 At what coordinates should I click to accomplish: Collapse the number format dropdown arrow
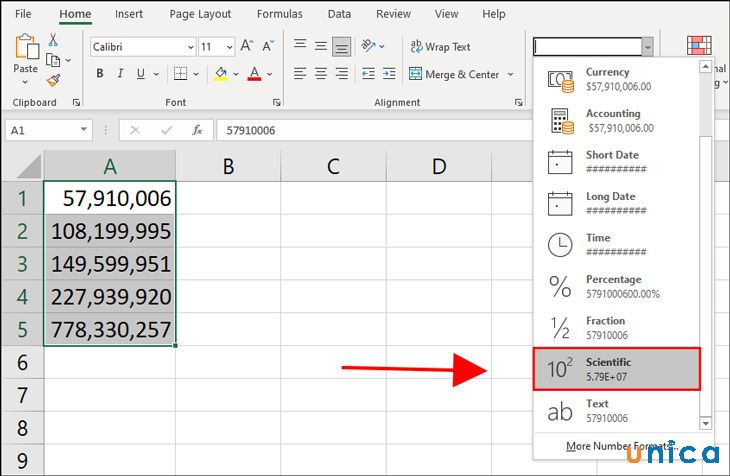[648, 47]
